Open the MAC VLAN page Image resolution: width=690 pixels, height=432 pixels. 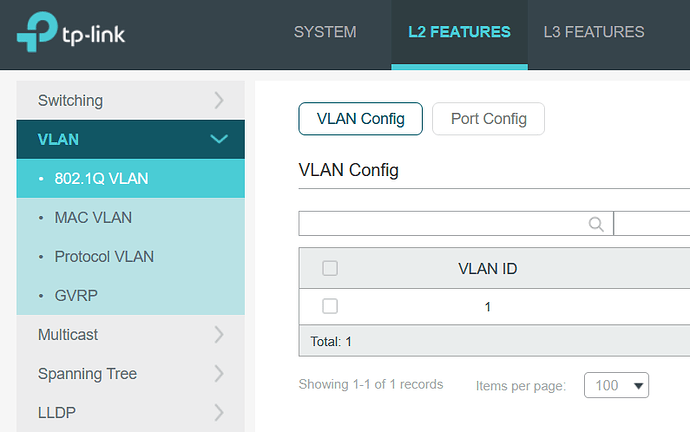click(93, 217)
